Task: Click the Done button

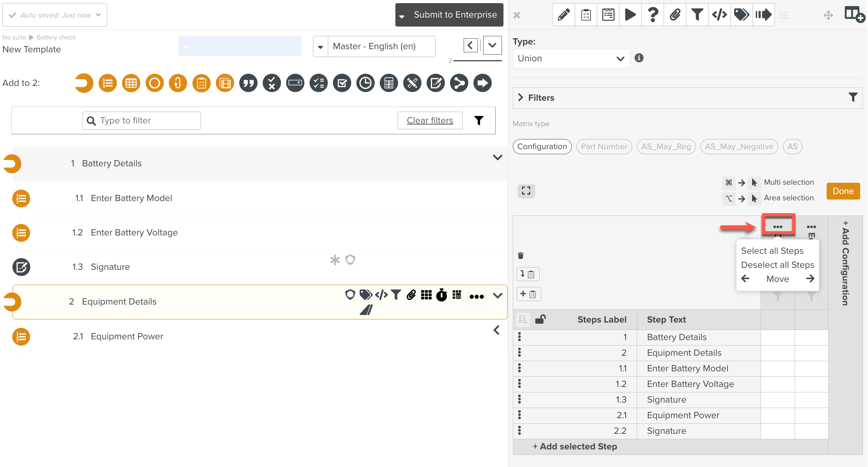Action: coord(843,191)
